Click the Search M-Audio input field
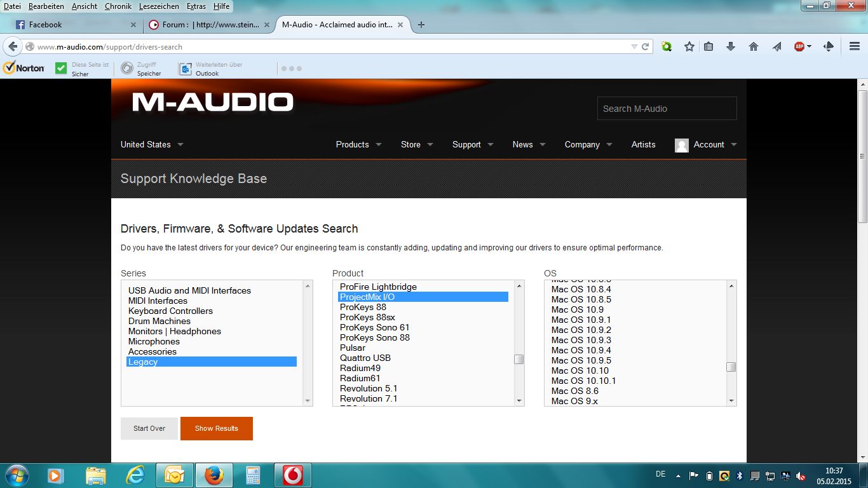The image size is (868, 488). pos(667,109)
